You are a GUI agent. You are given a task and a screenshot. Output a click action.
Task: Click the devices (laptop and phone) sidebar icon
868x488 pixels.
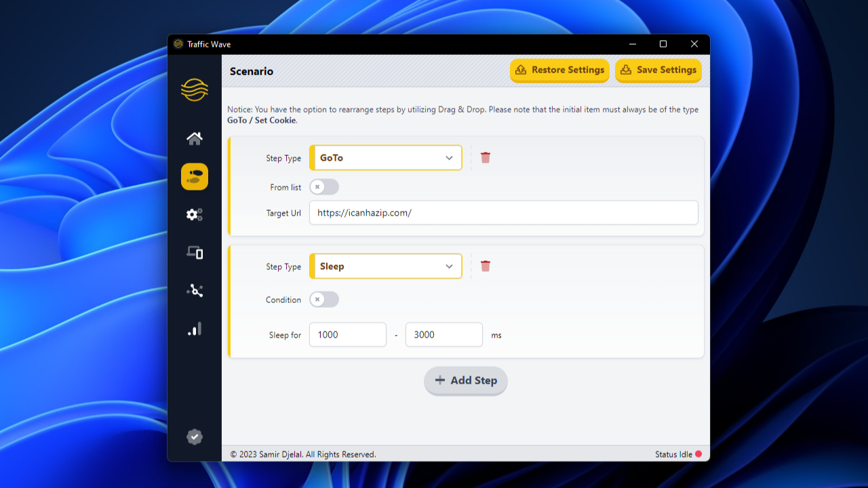[x=195, y=253]
